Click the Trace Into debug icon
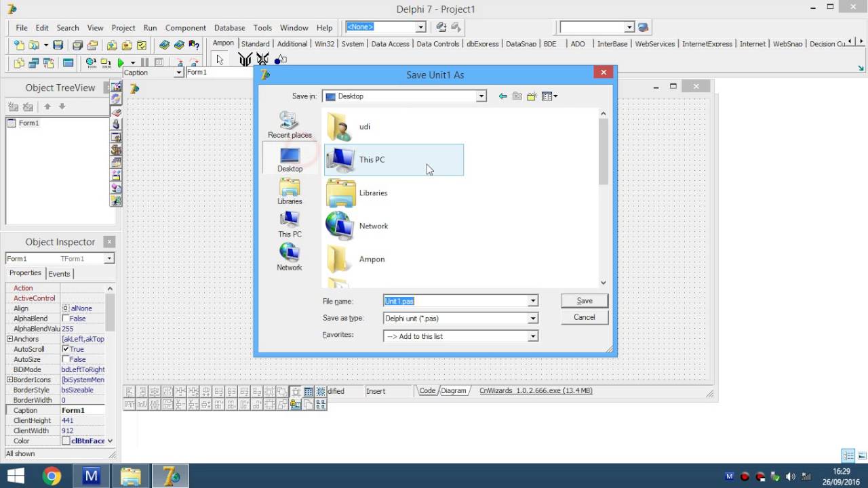This screenshot has height=488, width=868. pos(179,63)
